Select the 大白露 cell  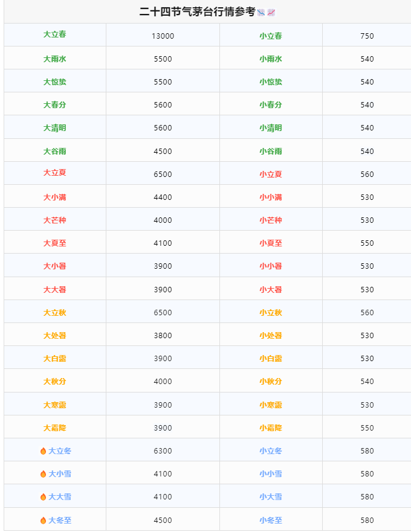tap(54, 359)
